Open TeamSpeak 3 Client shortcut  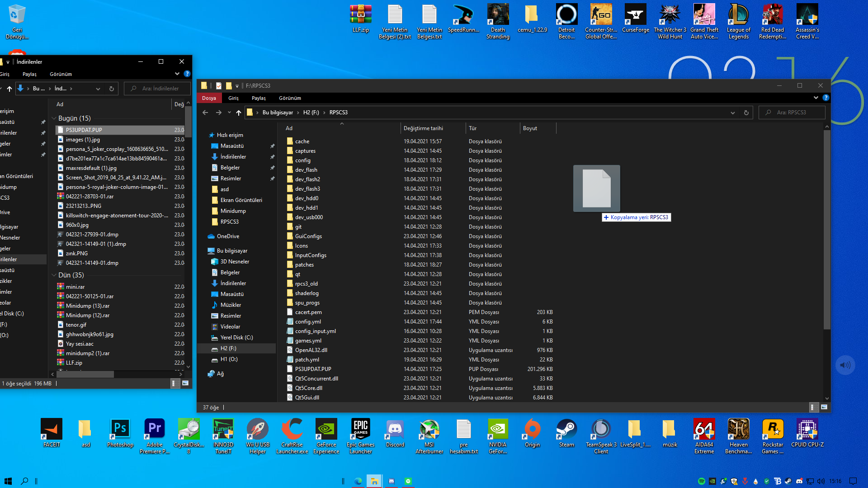(x=601, y=436)
